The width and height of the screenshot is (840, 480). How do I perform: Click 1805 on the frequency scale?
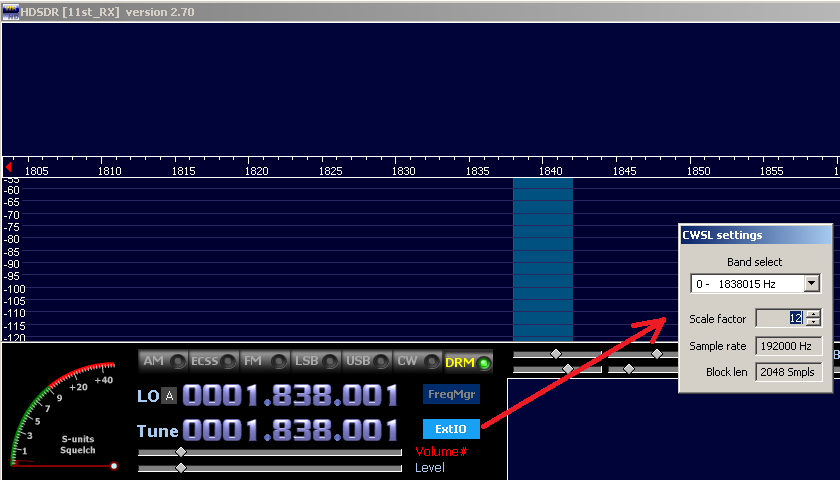[36, 171]
